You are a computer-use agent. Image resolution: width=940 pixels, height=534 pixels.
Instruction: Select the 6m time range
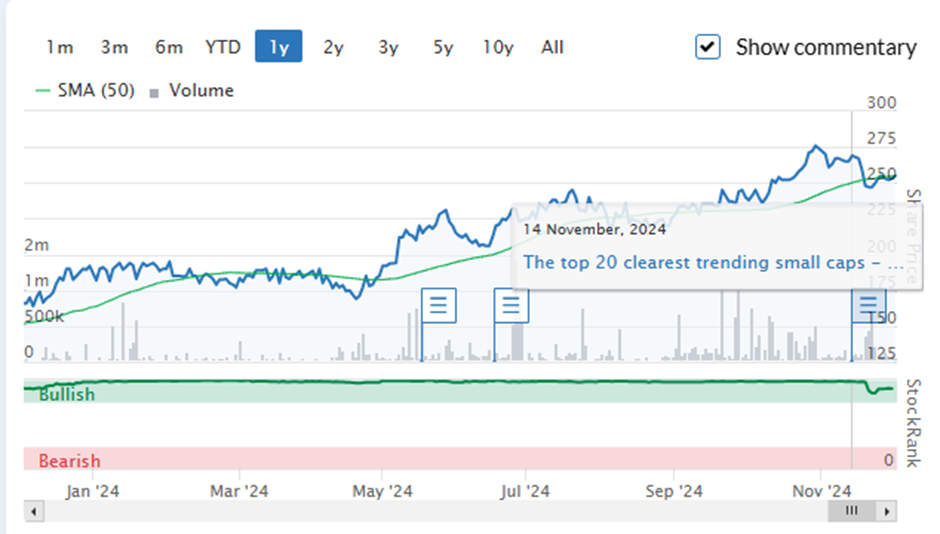click(x=168, y=47)
